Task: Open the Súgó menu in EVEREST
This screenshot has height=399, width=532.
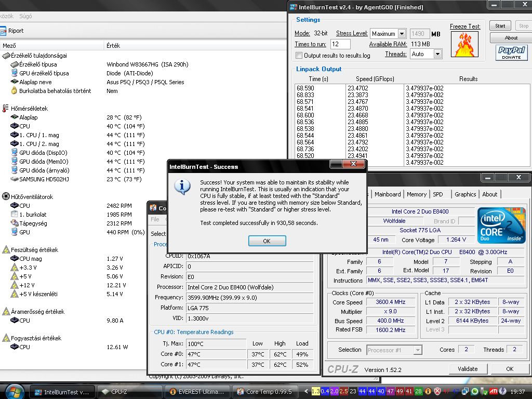Action: 25,16
